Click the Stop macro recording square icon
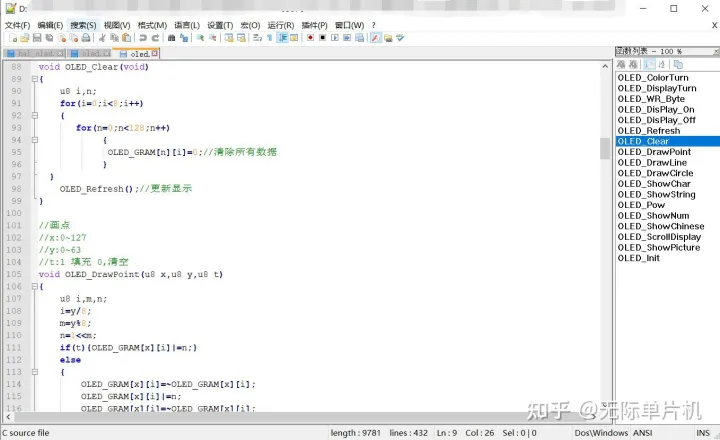This screenshot has width=720, height=440. click(x=322, y=38)
